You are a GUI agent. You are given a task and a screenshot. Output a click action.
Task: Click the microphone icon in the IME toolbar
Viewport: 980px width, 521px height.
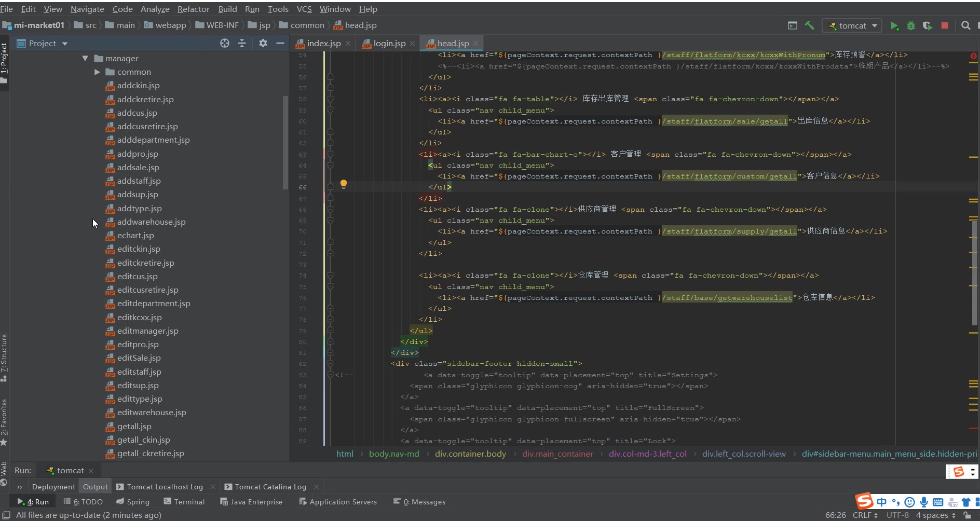[924, 502]
